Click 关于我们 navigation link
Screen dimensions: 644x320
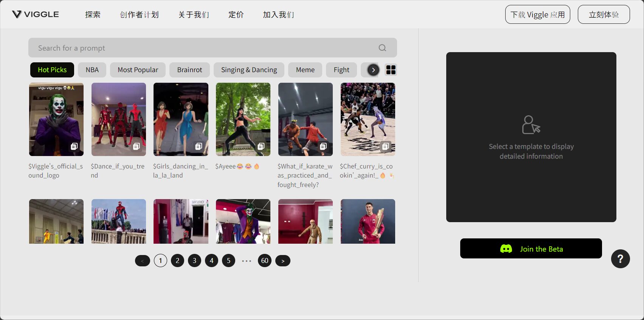coord(194,15)
